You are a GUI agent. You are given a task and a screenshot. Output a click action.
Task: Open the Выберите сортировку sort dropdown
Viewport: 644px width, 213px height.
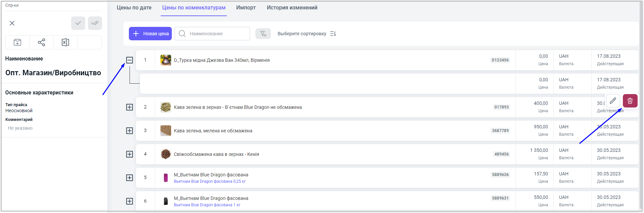(x=306, y=34)
